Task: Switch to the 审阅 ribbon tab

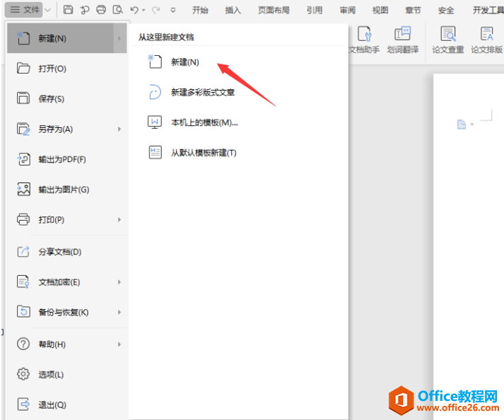Action: [x=348, y=11]
